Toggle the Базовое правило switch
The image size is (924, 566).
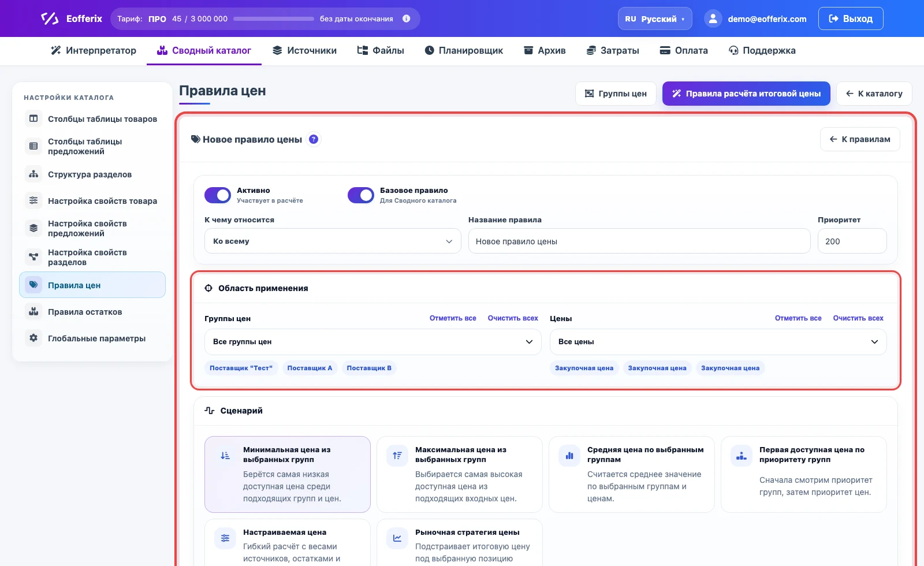(361, 195)
